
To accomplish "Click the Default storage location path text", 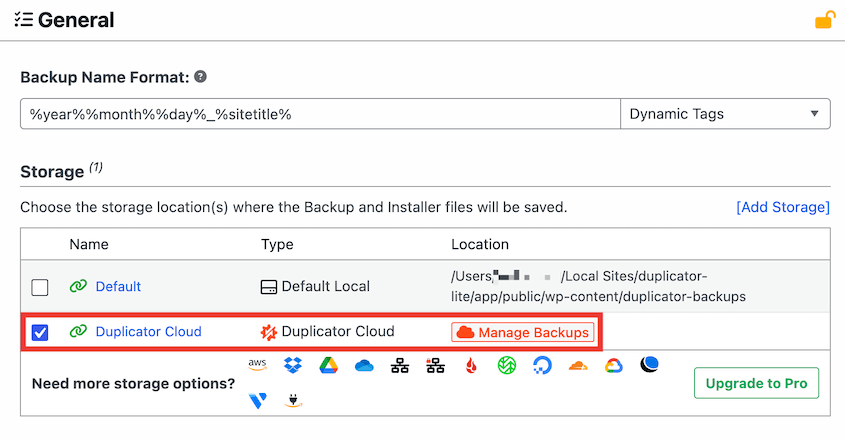I will click(598, 286).
